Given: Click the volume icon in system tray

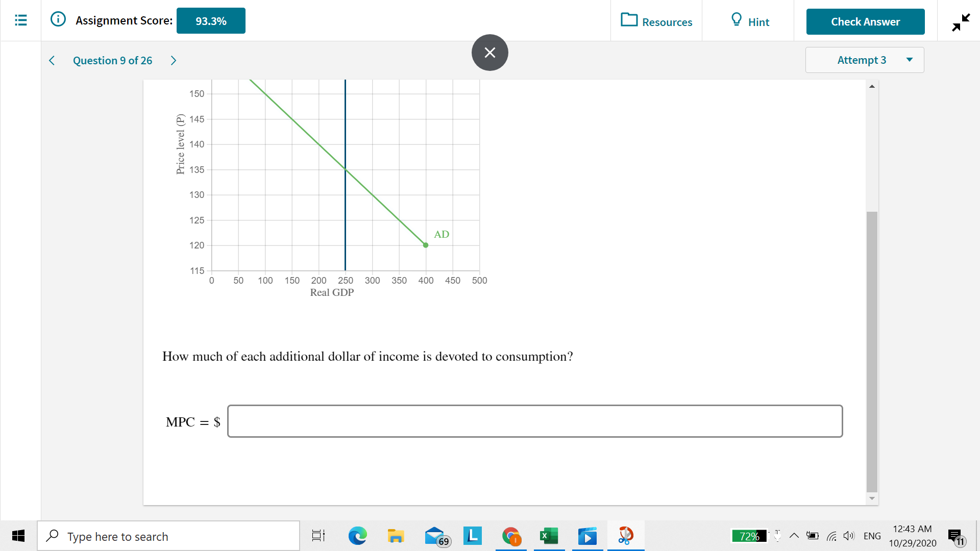Looking at the screenshot, I should click(x=849, y=536).
